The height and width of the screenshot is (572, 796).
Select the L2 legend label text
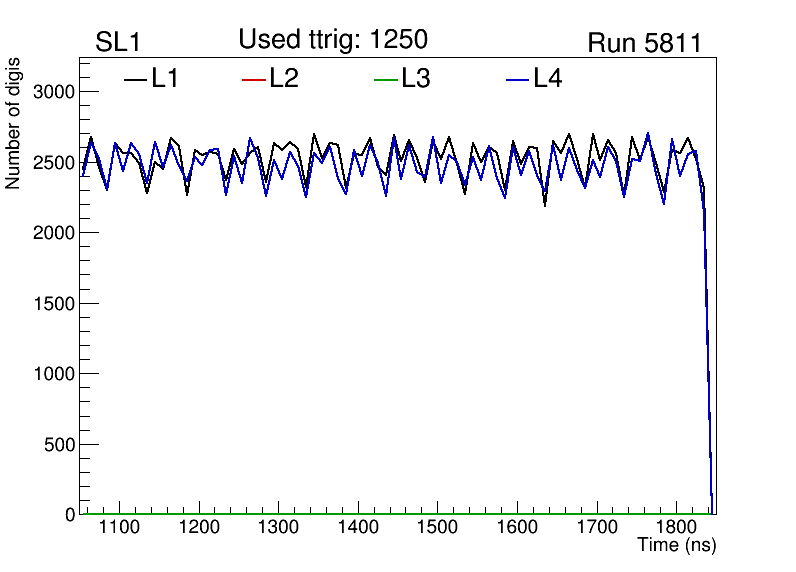pos(284,79)
